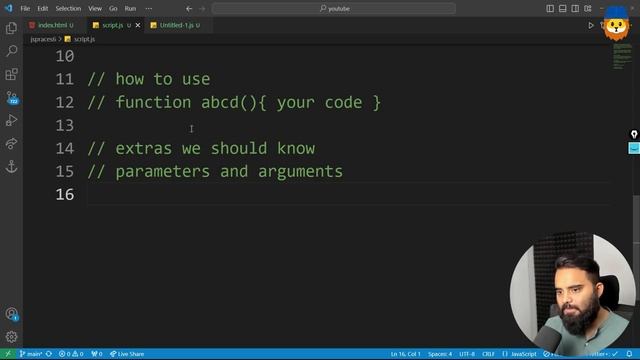
Task: Click the comment "// function abcd(){ your code }"
Action: (x=234, y=102)
